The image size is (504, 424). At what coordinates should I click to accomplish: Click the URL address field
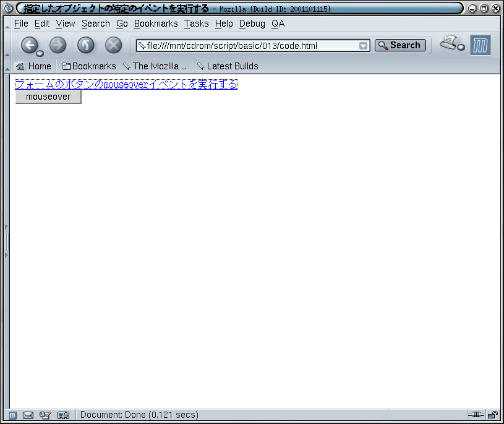click(252, 46)
